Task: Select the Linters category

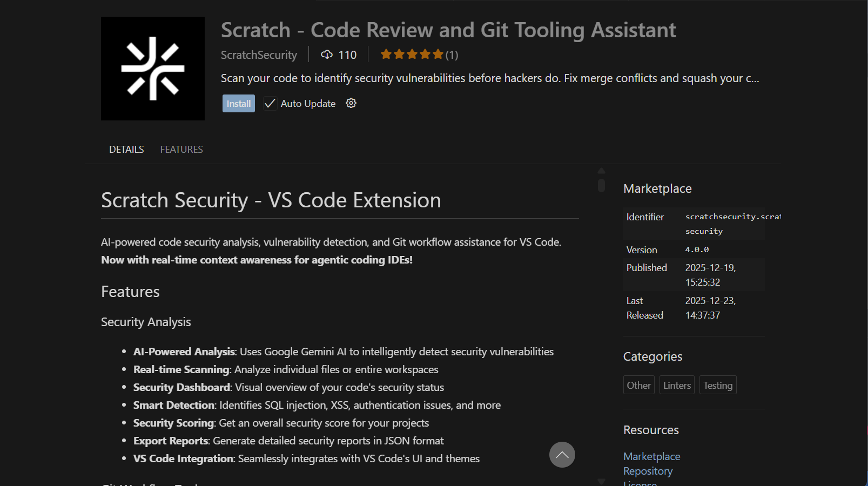Action: tap(676, 384)
